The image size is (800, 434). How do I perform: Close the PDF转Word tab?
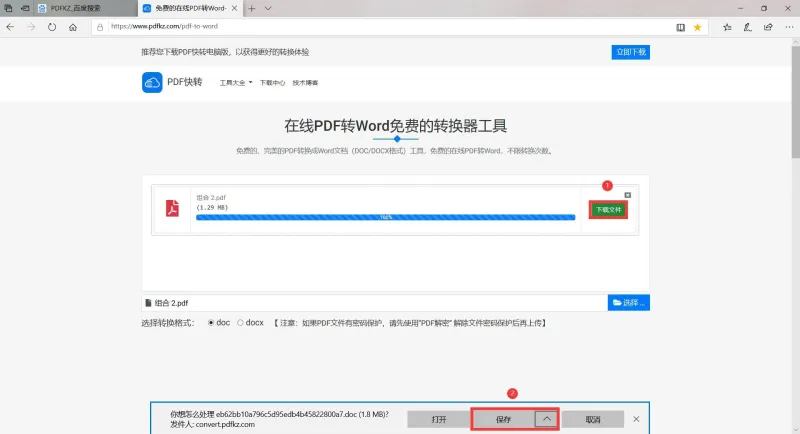click(x=234, y=8)
